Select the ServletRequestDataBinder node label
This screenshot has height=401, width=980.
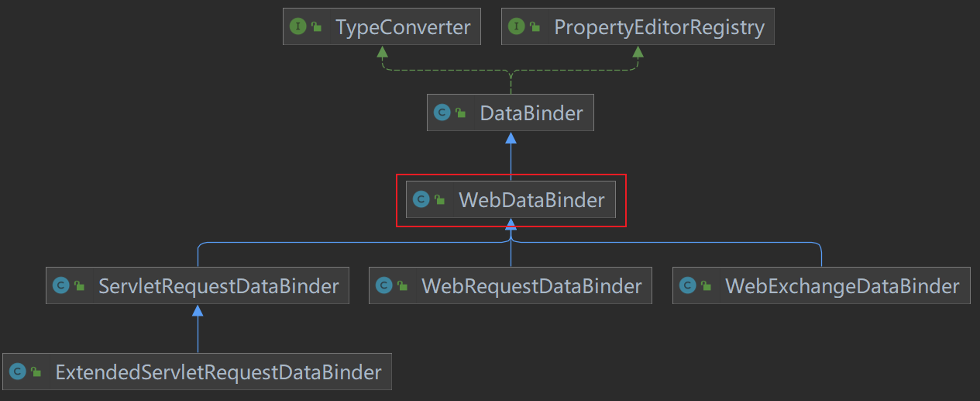point(218,286)
